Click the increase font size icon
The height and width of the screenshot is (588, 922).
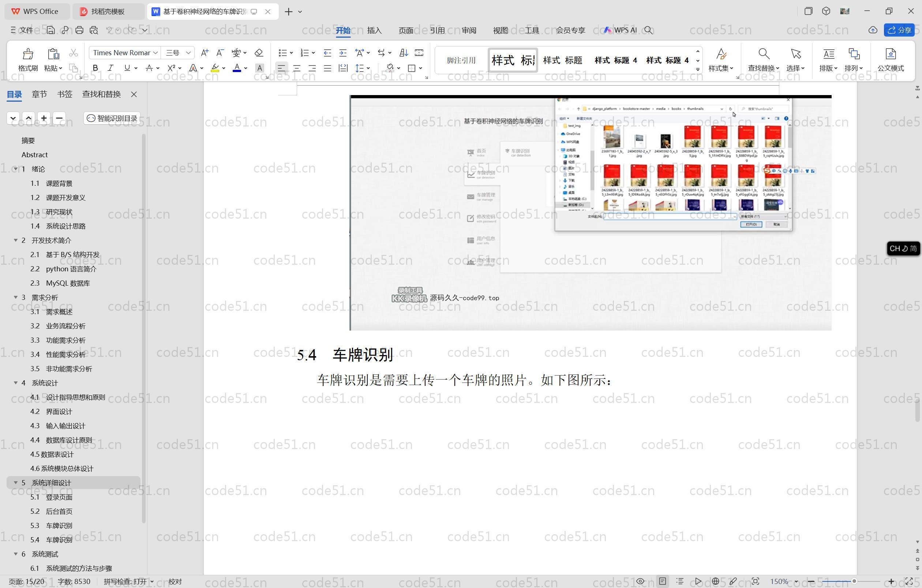tap(205, 53)
